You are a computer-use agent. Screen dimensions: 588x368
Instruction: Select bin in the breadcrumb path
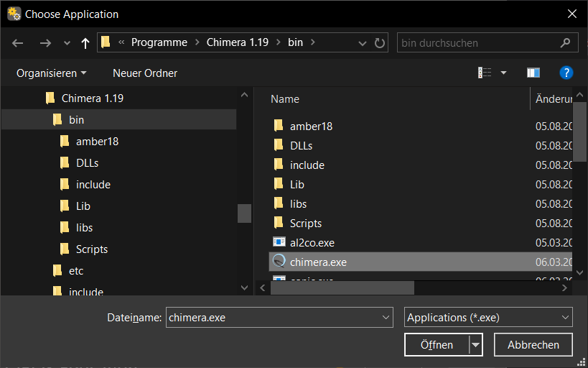296,42
